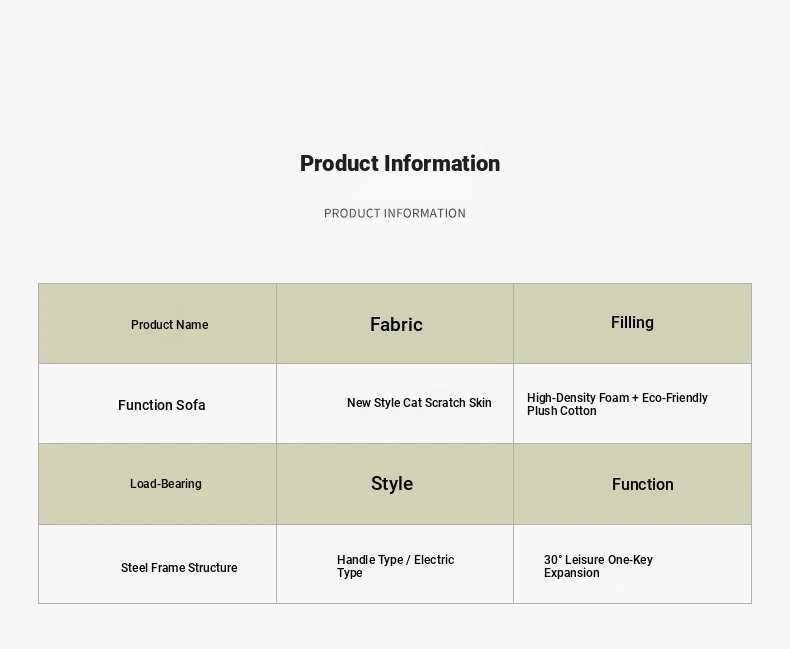Image resolution: width=790 pixels, height=649 pixels.
Task: Click the word Electric in Style value
Action: pos(434,559)
